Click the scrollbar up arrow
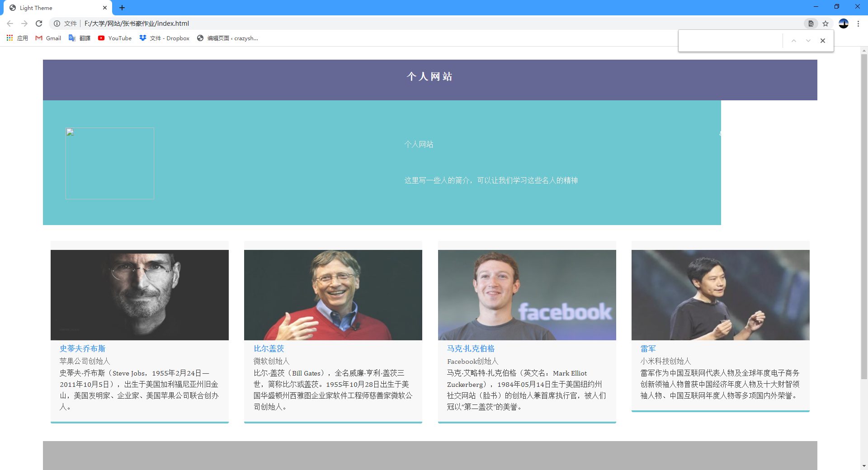The image size is (868, 470). (x=864, y=50)
